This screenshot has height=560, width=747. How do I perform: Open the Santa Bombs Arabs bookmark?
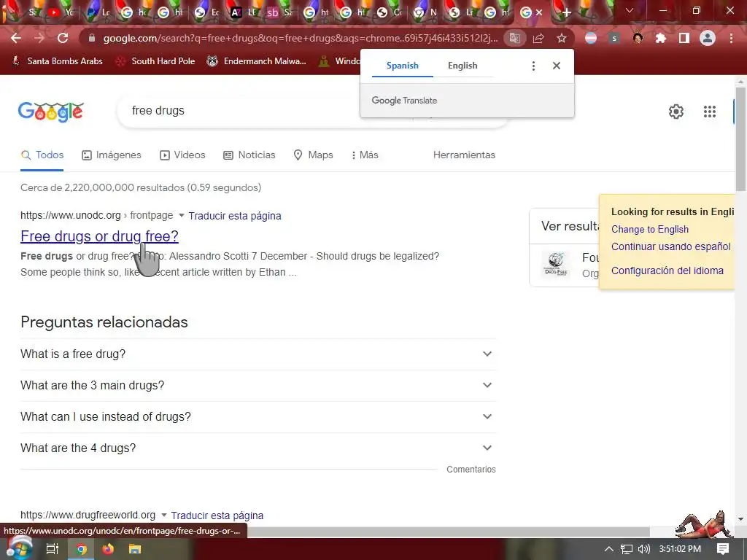57,61
